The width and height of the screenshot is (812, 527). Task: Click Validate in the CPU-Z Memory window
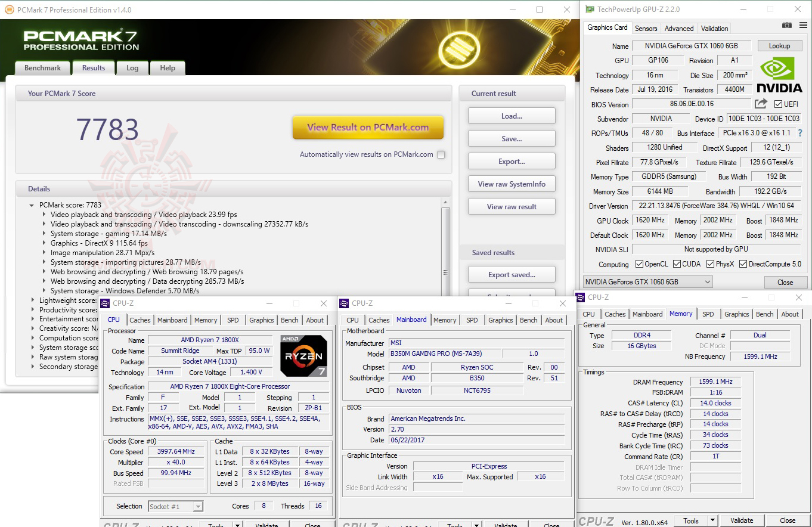(x=742, y=520)
